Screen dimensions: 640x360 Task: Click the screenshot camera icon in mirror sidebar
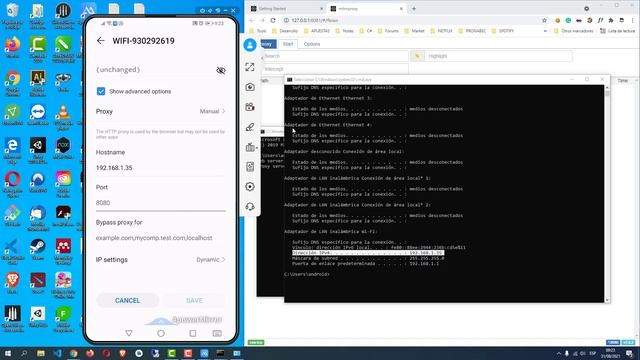coord(250,87)
